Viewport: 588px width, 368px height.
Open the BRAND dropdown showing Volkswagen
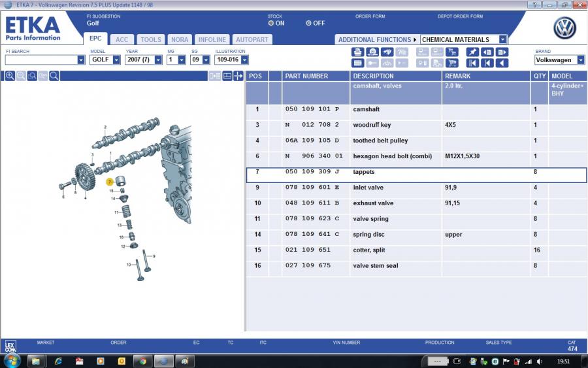tap(580, 60)
